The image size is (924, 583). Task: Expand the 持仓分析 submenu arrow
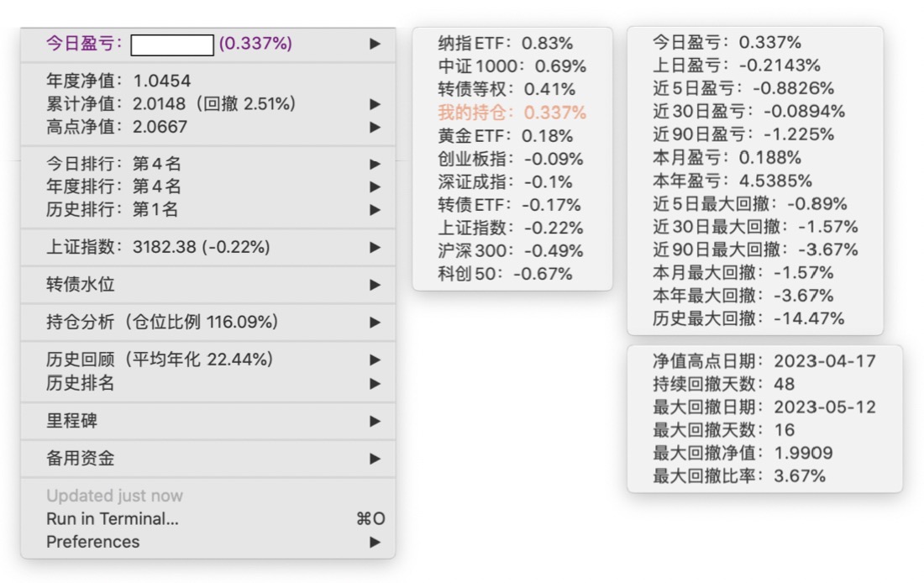(375, 322)
